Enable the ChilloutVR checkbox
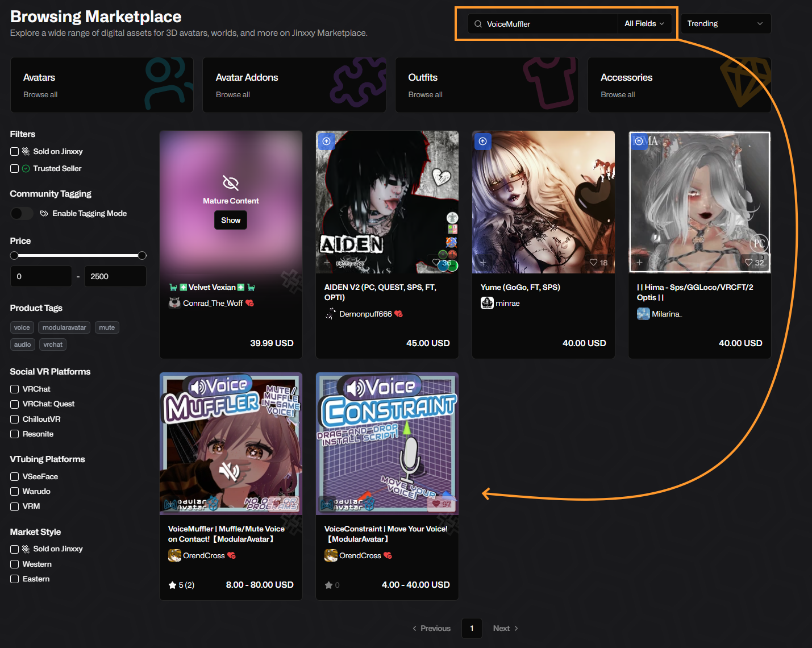Viewport: 812px width, 648px height. pyautogui.click(x=15, y=419)
